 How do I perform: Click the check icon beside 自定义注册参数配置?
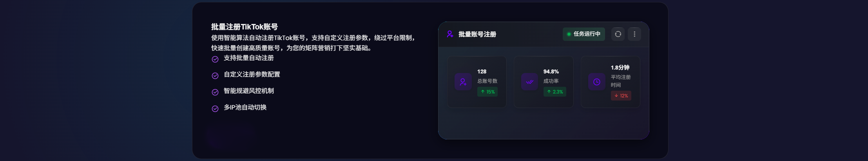[215, 76]
